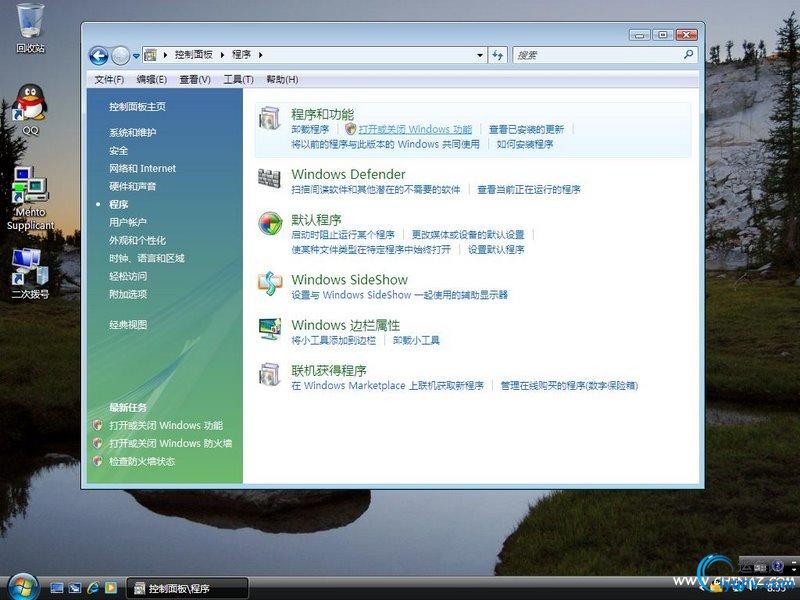
Task: Click the 更改媒体或设备的默认设置 link
Action: tap(468, 235)
